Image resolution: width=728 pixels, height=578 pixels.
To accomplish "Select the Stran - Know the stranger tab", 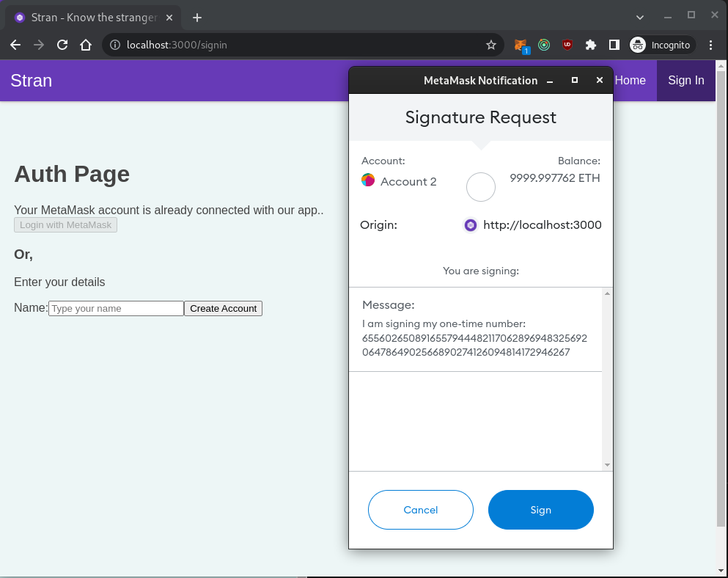I will 93,18.
